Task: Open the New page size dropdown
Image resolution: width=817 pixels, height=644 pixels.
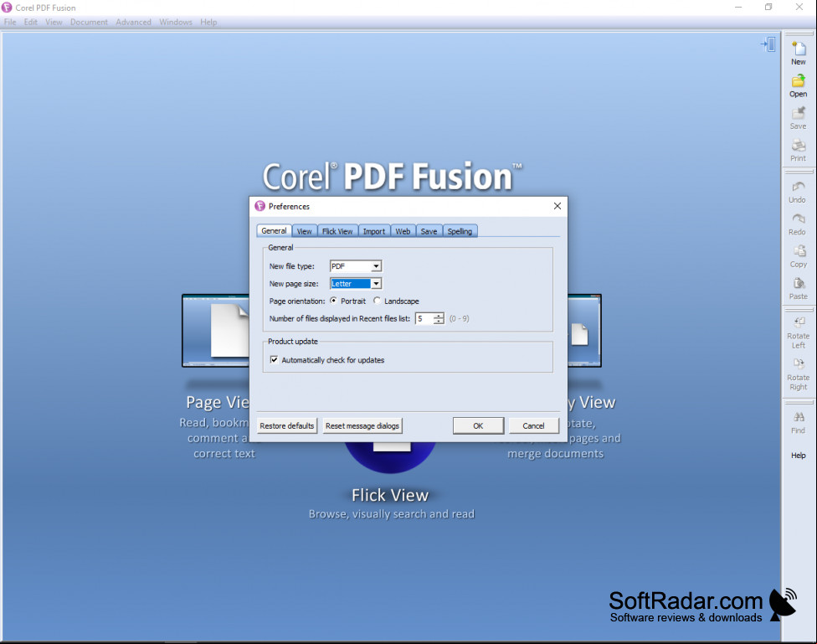Action: coord(376,284)
